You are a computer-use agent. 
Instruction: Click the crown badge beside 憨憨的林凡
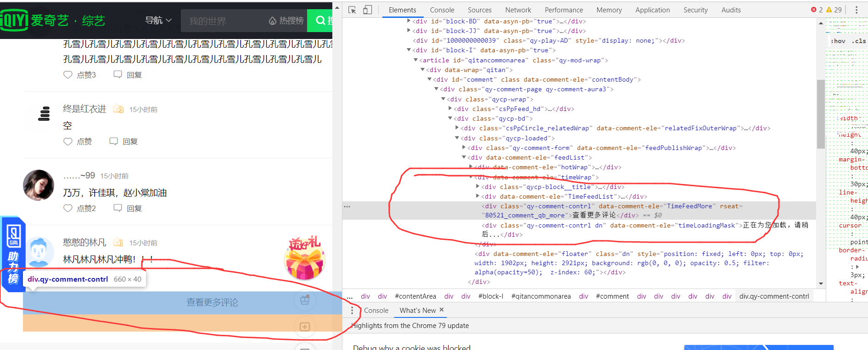pyautogui.click(x=118, y=242)
